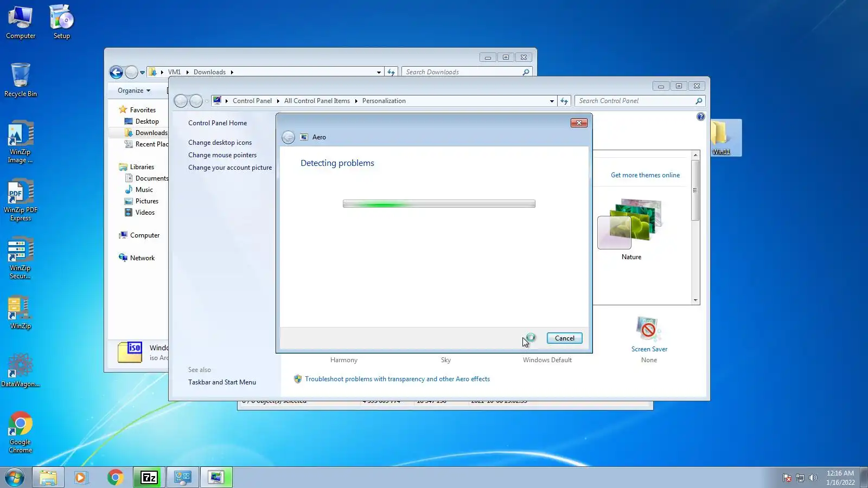868x488 pixels.
Task: Select Downloads in the navigation pane
Action: pyautogui.click(x=146, y=133)
